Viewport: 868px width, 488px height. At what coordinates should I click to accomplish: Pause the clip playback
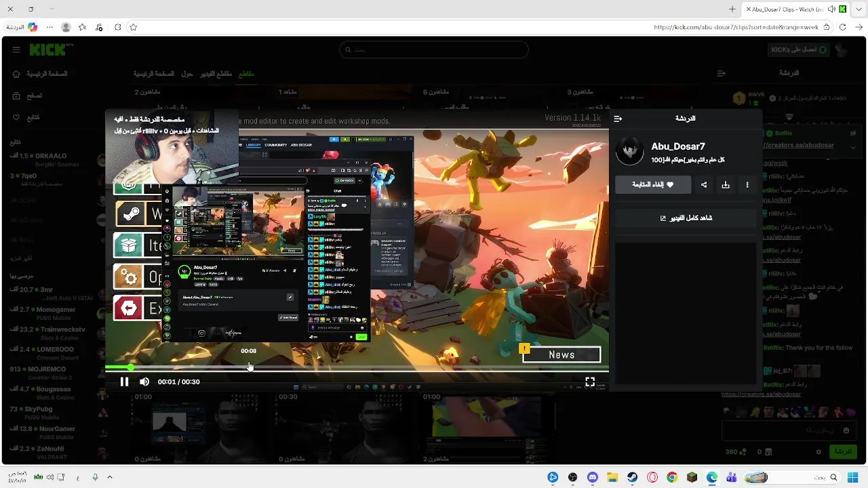pos(124,382)
